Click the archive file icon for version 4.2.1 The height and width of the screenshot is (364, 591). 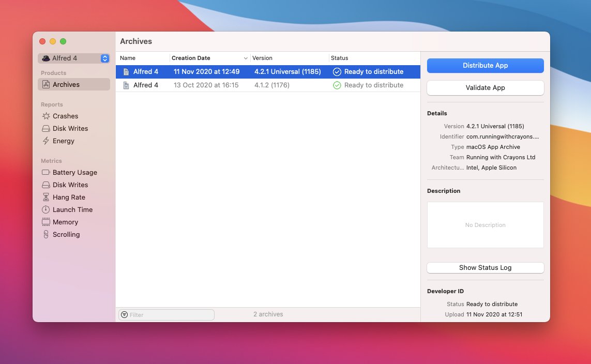point(126,71)
